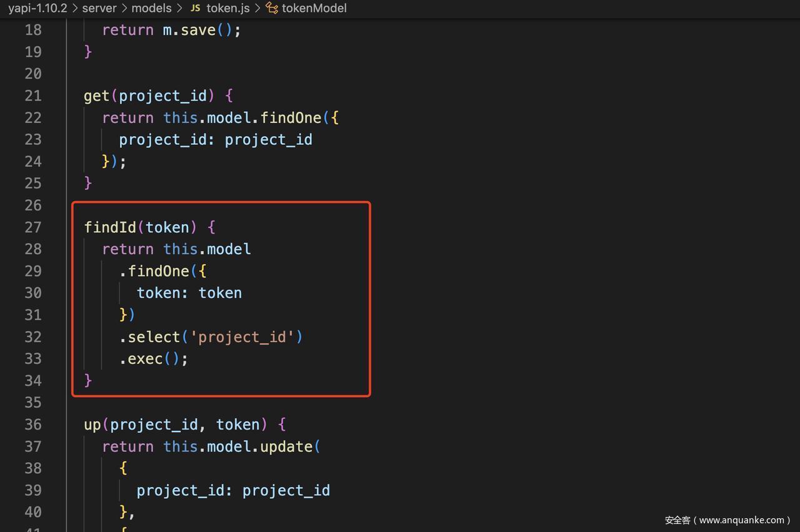The image size is (800, 532).
Task: Click 'project_id: project_id' on line 23
Action: click(216, 139)
